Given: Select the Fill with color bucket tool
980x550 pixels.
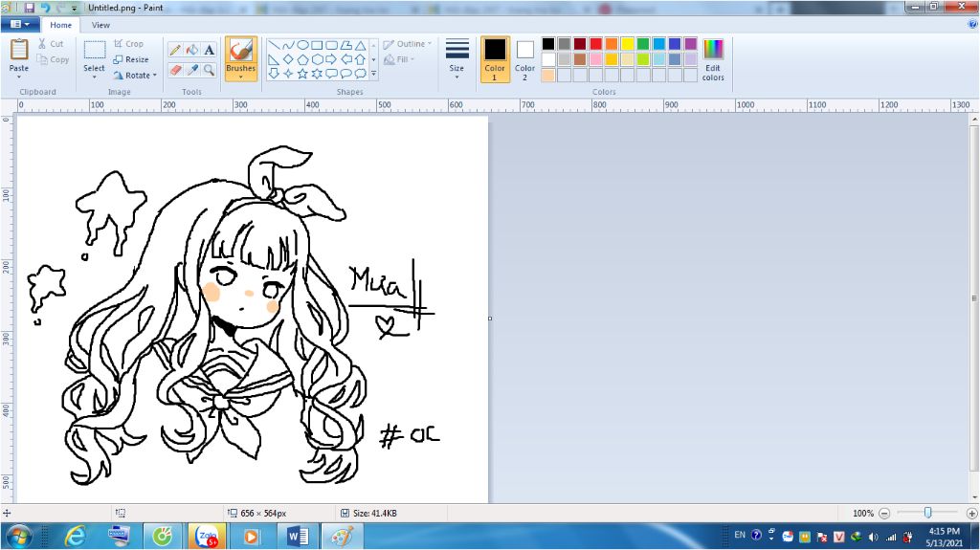Looking at the screenshot, I should click(x=192, y=50).
